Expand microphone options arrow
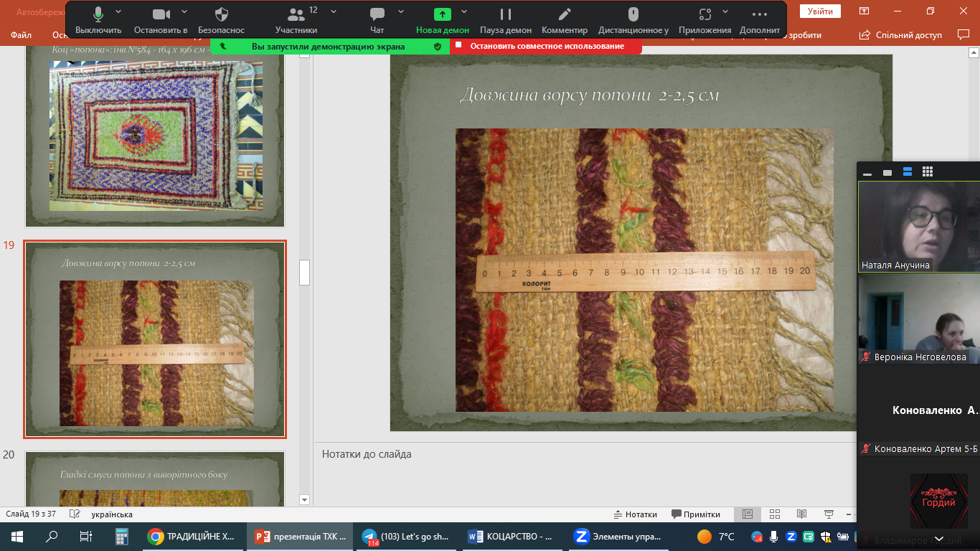 tap(118, 11)
